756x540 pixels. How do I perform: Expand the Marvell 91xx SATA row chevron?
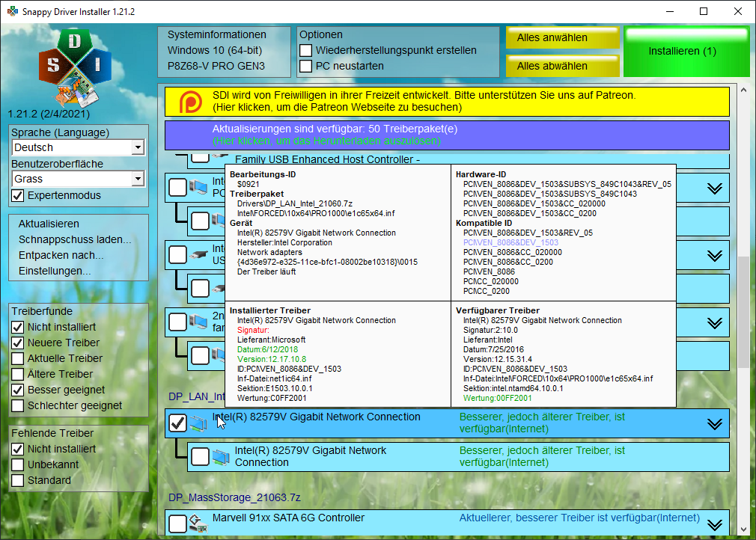coord(715,524)
